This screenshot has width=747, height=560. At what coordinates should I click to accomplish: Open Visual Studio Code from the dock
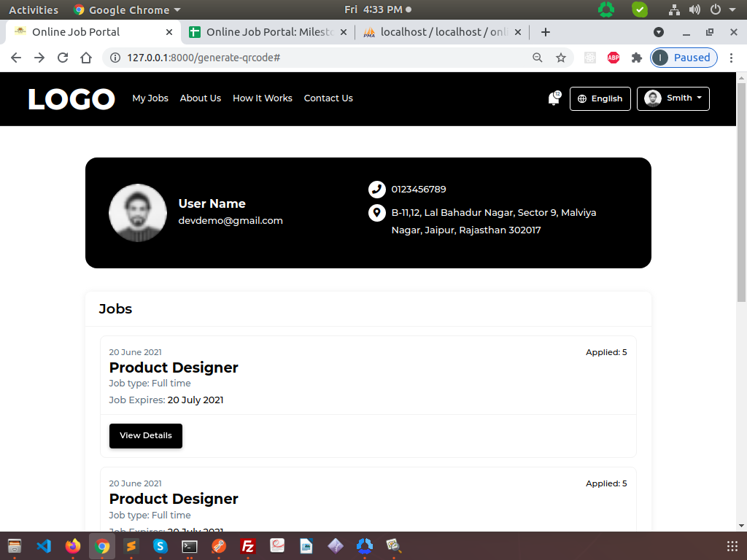tap(44, 545)
